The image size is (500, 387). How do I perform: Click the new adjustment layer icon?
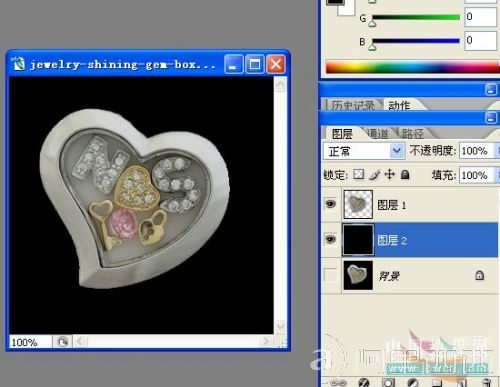413,383
